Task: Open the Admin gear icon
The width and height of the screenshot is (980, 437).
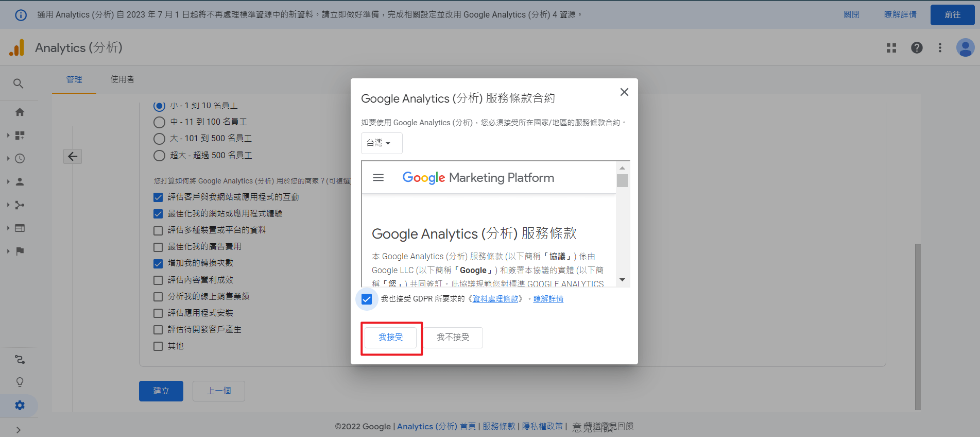Action: point(20,406)
